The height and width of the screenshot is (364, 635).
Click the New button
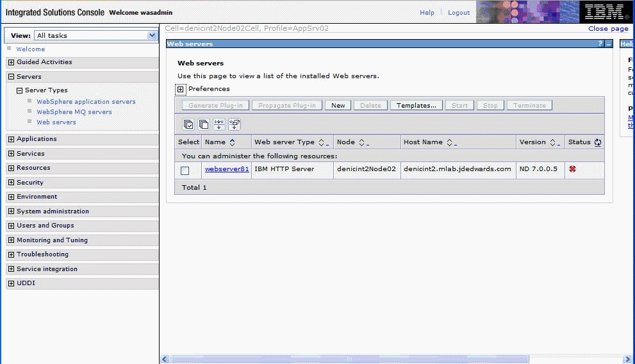point(338,105)
